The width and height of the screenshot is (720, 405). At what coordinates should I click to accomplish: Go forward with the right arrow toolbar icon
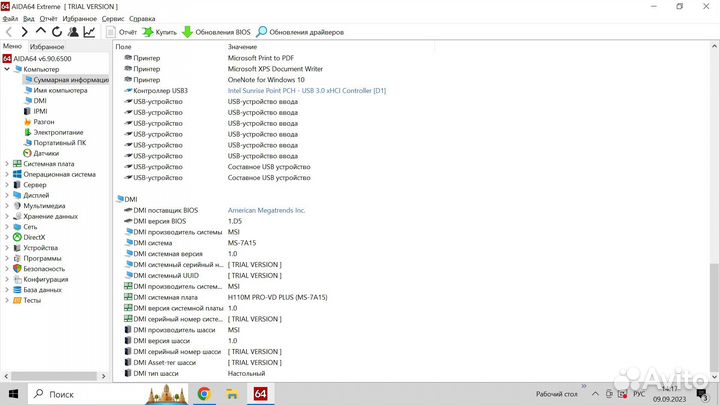tap(24, 32)
